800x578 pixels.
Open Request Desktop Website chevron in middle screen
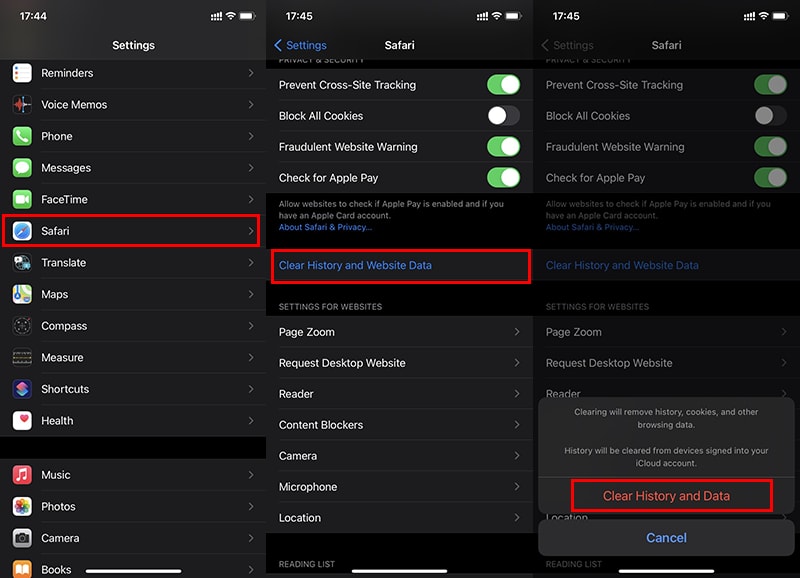[517, 363]
